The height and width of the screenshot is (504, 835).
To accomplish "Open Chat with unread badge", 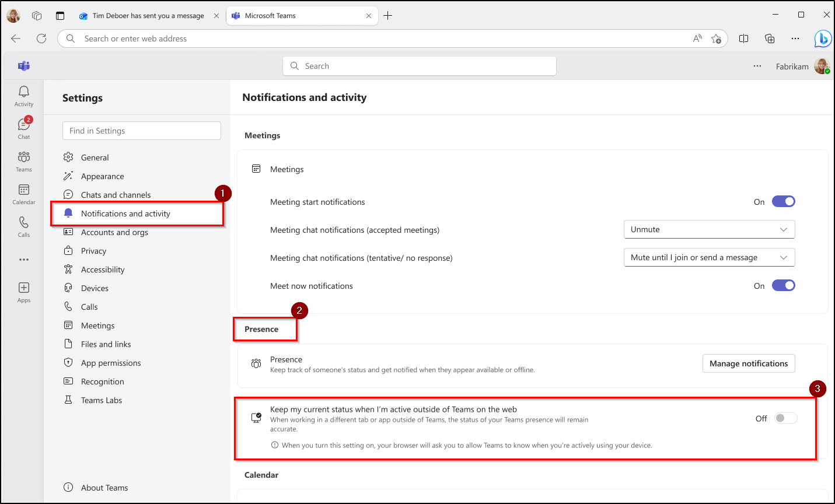I will tap(24, 128).
